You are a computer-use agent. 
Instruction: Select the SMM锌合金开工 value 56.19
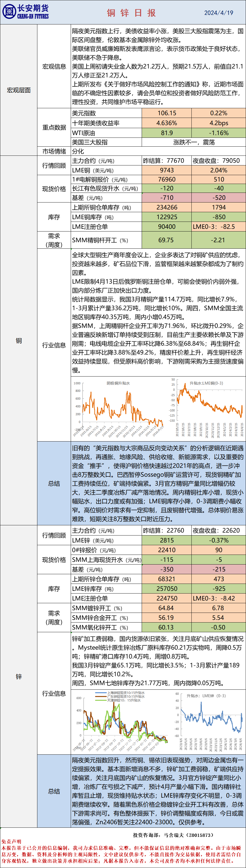pos(167,618)
